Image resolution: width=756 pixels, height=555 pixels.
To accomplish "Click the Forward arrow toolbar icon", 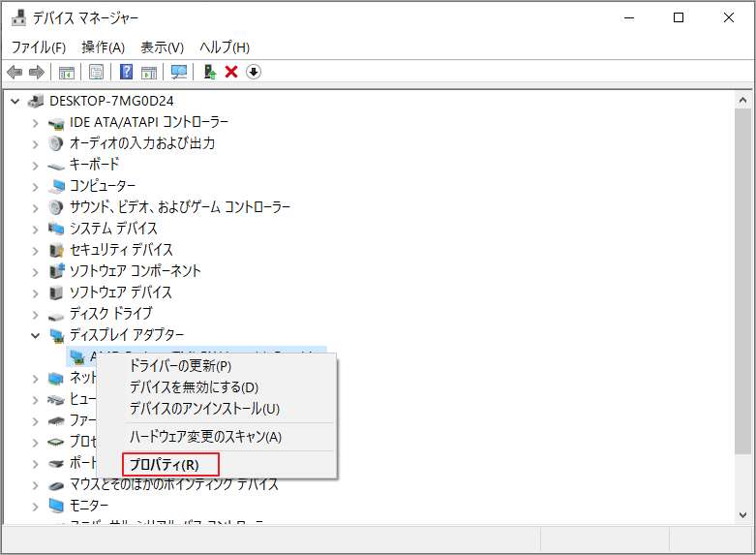I will pyautogui.click(x=37, y=73).
